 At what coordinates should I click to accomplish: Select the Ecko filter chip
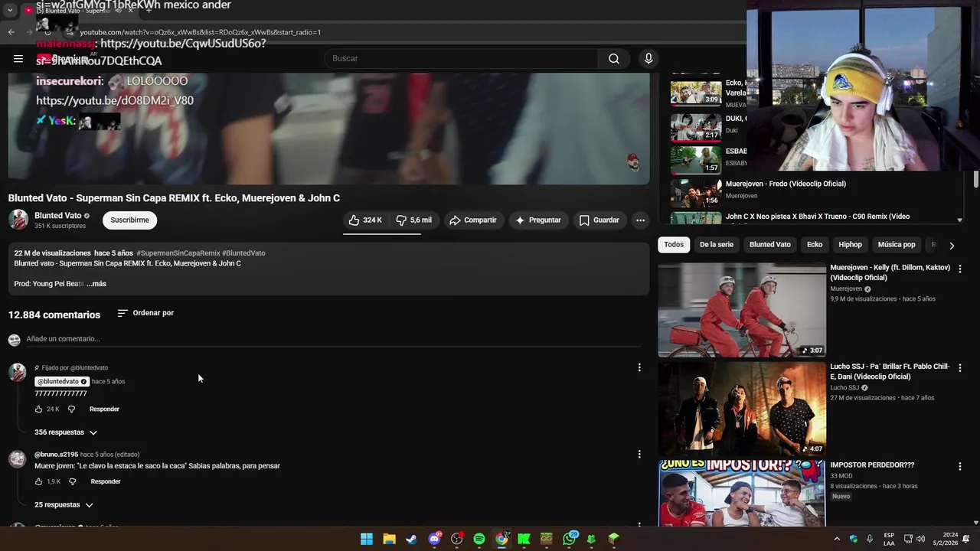click(815, 245)
